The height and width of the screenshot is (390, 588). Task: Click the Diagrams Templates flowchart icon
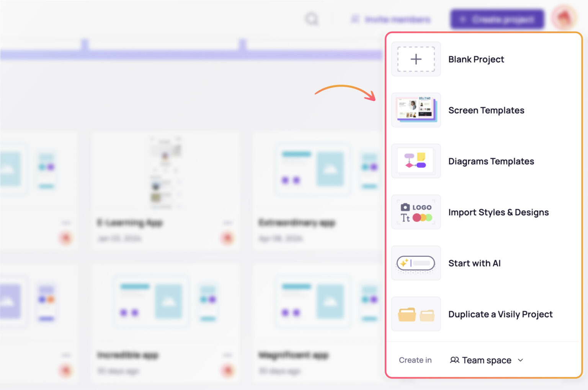[x=416, y=161]
